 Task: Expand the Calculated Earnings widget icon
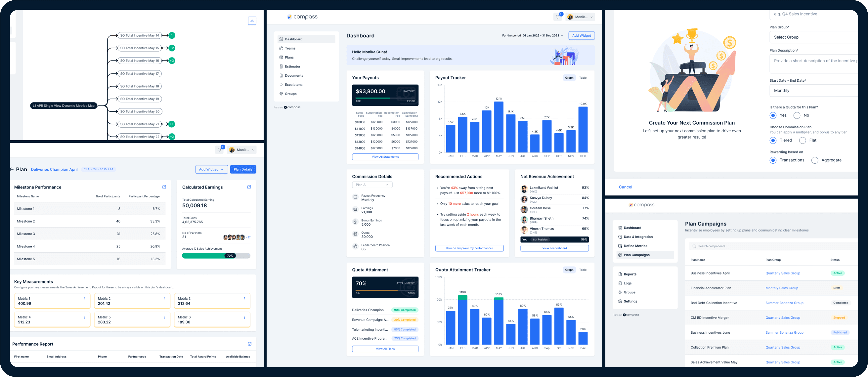pos(249,187)
